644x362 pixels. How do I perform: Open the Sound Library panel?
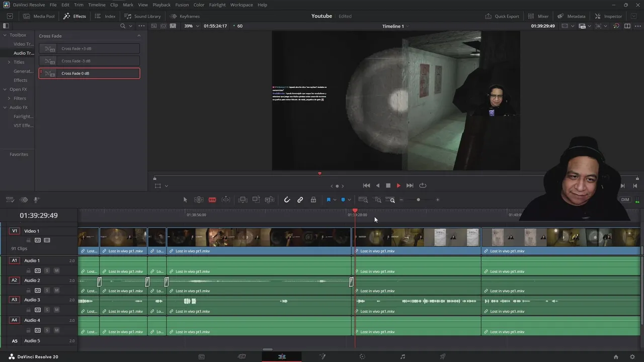142,16
